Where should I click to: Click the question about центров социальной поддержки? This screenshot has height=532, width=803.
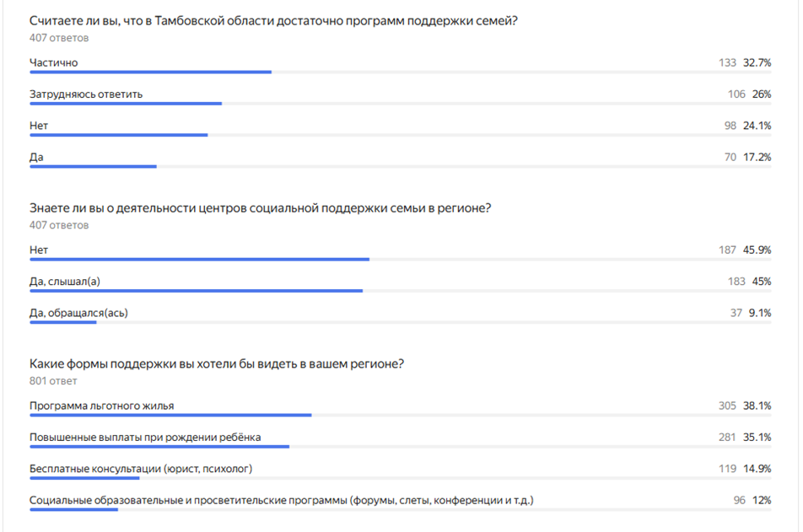tap(260, 208)
